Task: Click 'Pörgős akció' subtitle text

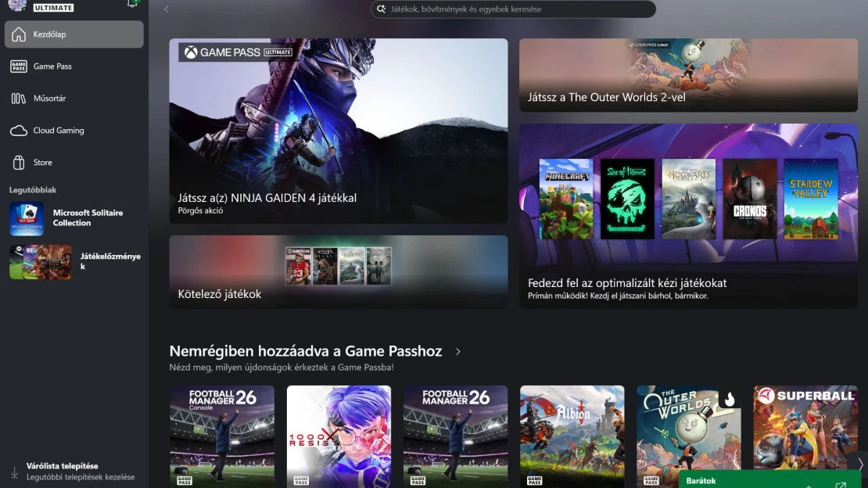Action: [x=200, y=210]
